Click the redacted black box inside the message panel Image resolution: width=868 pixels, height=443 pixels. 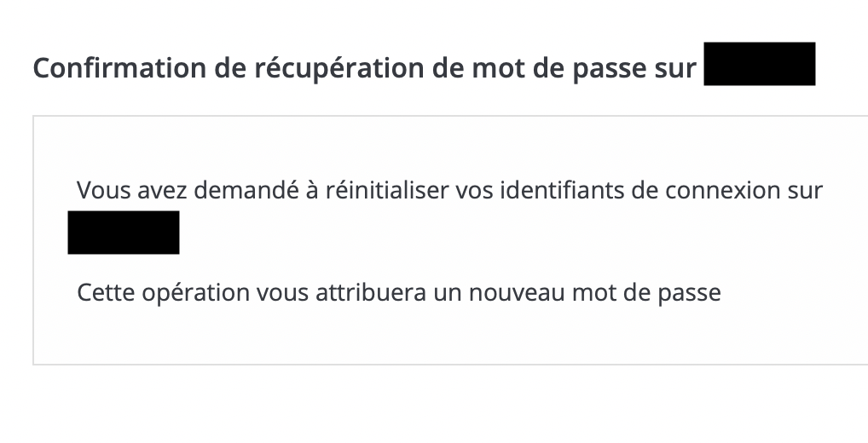pyautogui.click(x=124, y=233)
